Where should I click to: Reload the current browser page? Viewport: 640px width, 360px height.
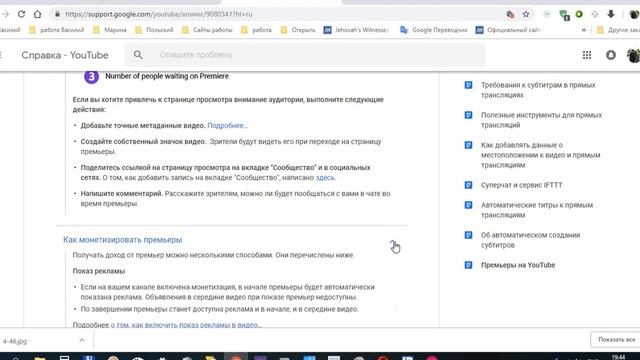pos(21,14)
